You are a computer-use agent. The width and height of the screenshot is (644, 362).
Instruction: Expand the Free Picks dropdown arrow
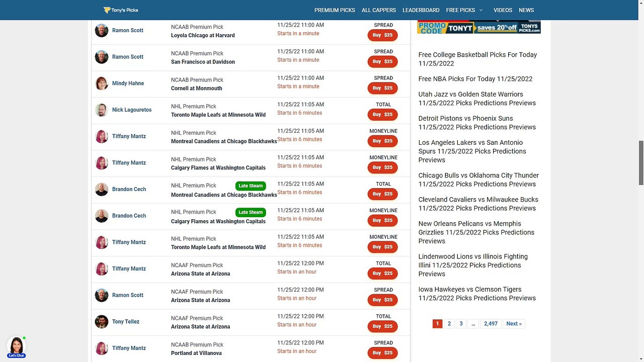click(x=480, y=10)
